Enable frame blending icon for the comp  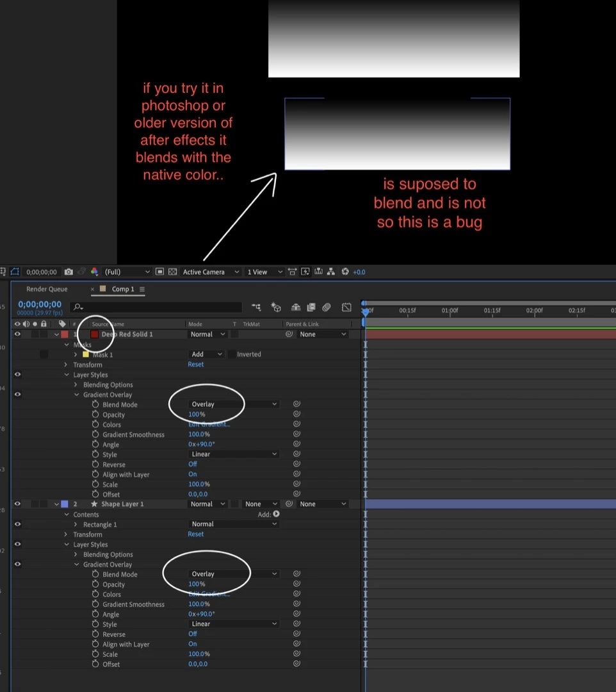(x=311, y=307)
